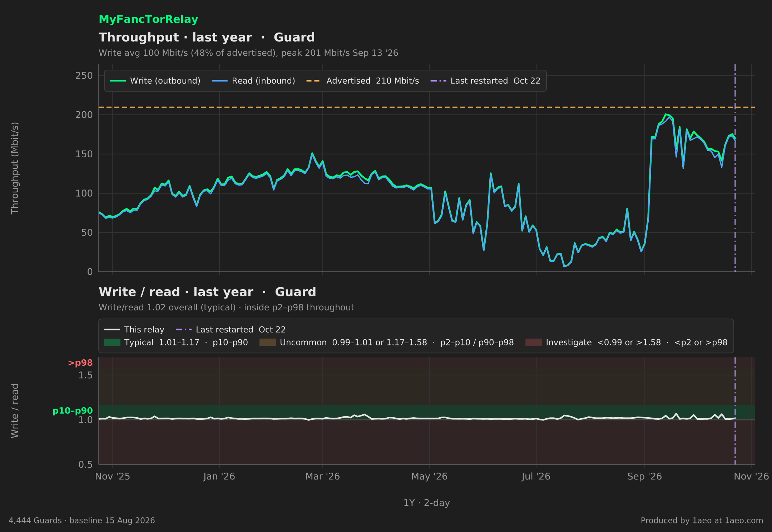This screenshot has width=772, height=532.
Task: Click the green 'p10–p90' axis label
Action: tap(73, 411)
